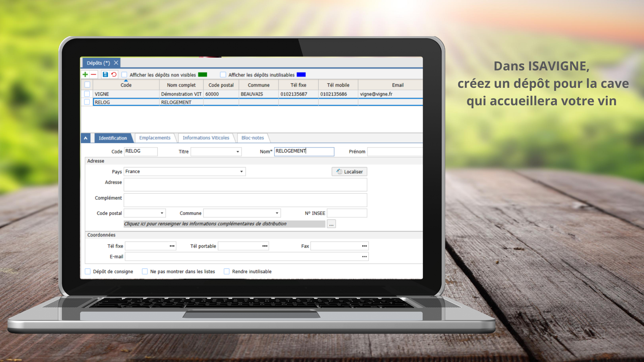Undo changes with the red circular arrow icon

[x=114, y=74]
